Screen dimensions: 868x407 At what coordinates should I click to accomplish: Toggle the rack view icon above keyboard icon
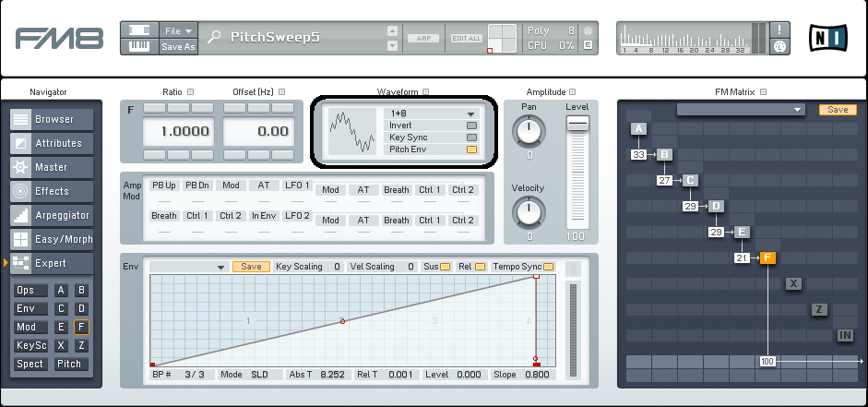point(139,30)
